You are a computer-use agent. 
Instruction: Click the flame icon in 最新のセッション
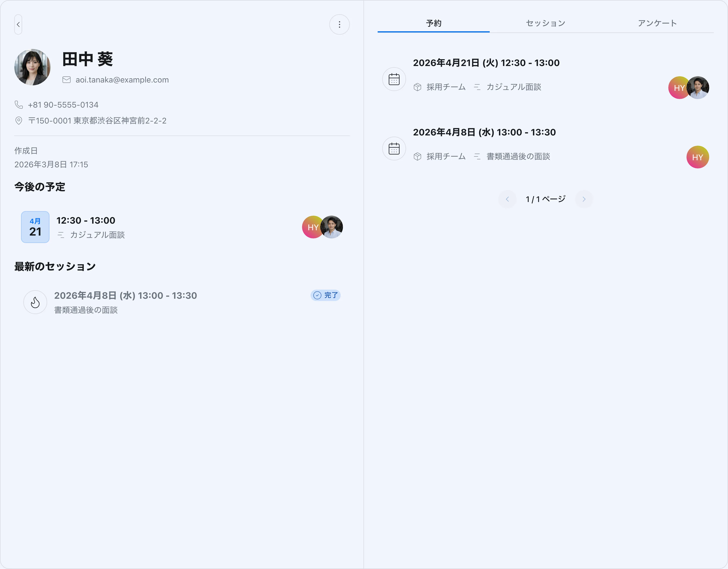(35, 302)
